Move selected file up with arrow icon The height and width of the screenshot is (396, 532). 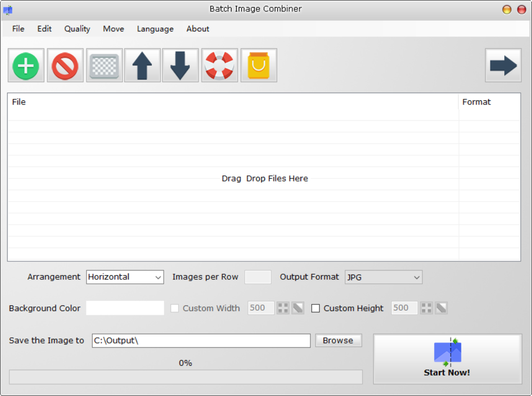click(x=143, y=66)
